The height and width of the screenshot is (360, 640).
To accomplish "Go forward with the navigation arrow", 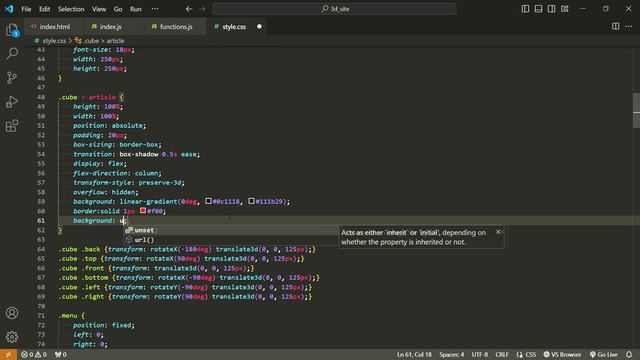I will click(x=202, y=9).
